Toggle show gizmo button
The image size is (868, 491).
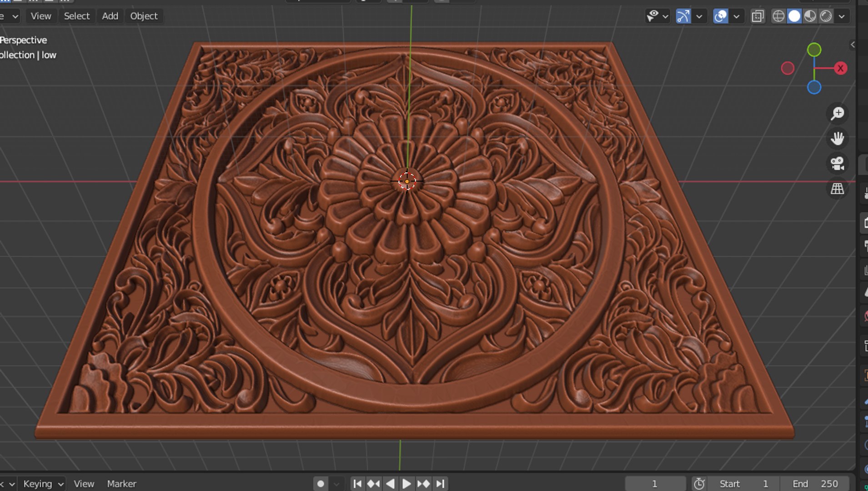683,16
